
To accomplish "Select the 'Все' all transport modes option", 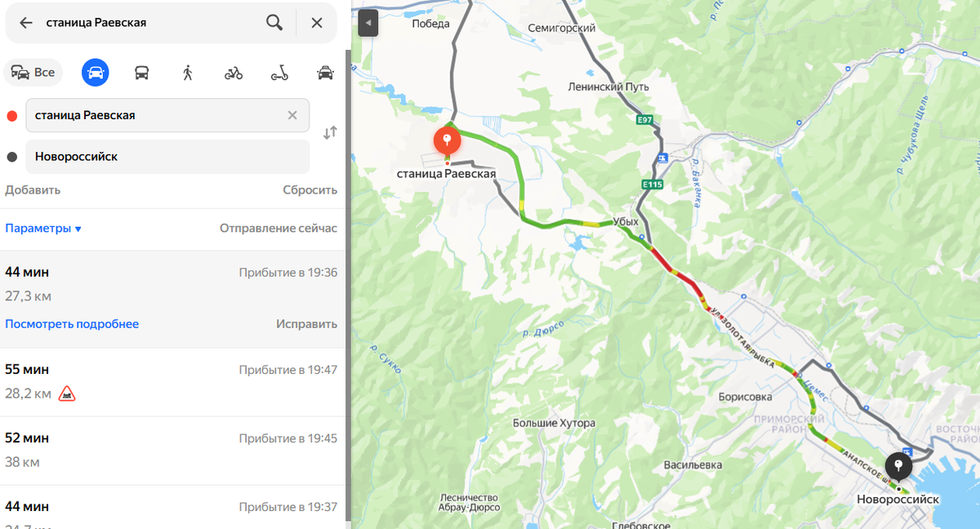I will pos(33,73).
